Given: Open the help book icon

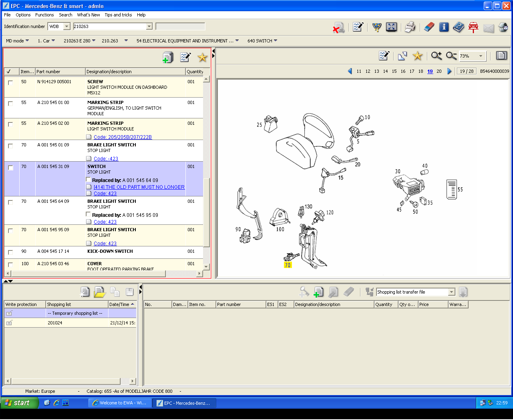Looking at the screenshot, I should (459, 27).
